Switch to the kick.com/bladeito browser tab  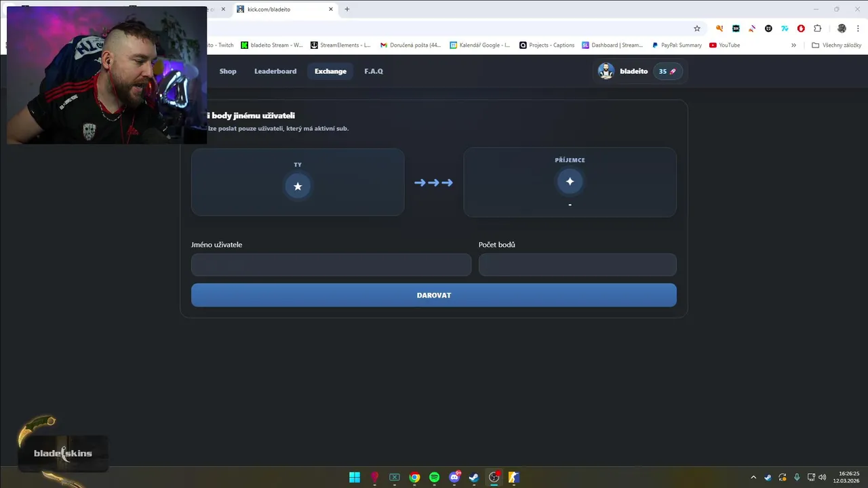pos(285,9)
